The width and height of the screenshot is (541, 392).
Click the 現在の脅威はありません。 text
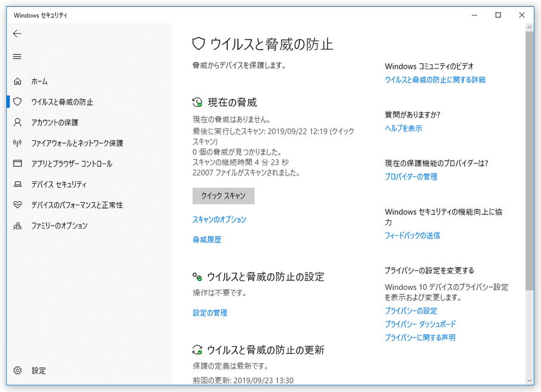231,119
